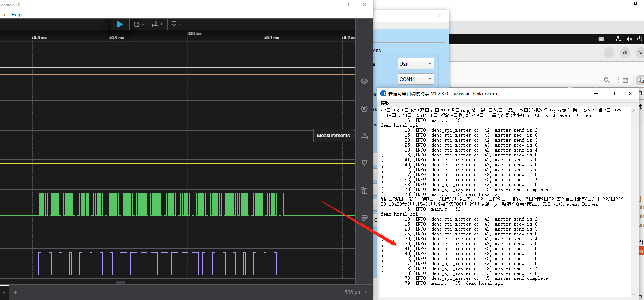The width and height of the screenshot is (644, 300).
Task: Click the volume speaker icon
Action: tap(629, 39)
